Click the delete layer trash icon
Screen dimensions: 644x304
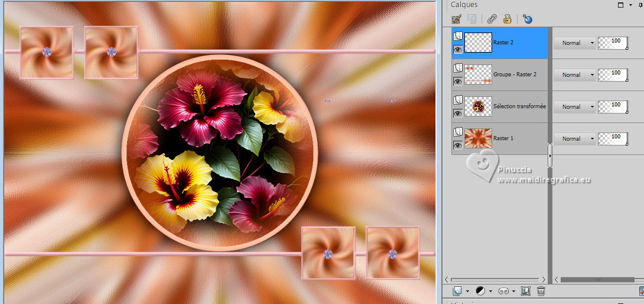point(541,291)
